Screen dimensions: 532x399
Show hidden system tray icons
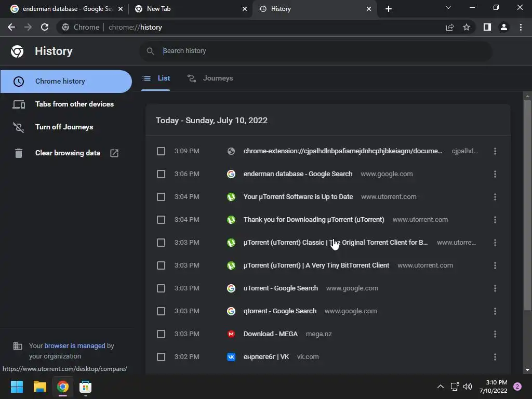coord(441,387)
